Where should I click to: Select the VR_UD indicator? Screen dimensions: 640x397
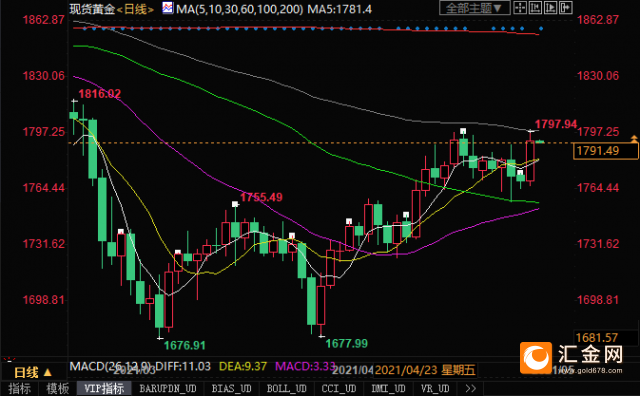[x=435, y=388]
